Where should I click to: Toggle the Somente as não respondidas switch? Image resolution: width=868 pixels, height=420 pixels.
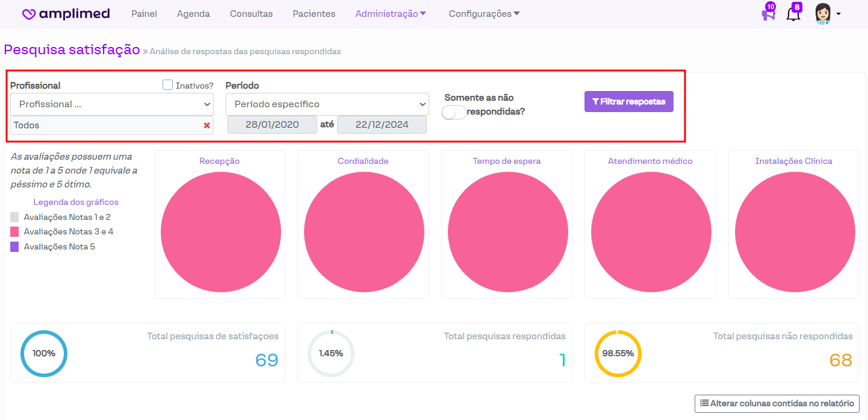[x=454, y=112]
